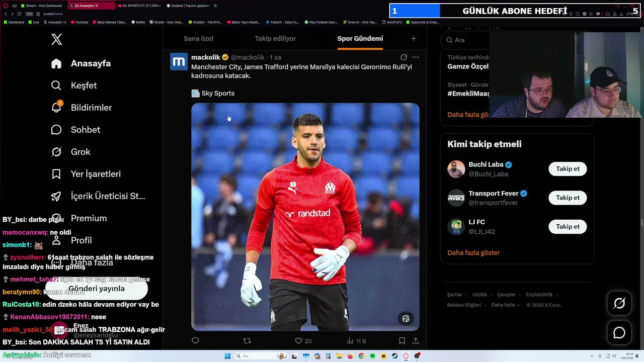Open the floating Grok button
The height and width of the screenshot is (362, 644).
point(619,303)
